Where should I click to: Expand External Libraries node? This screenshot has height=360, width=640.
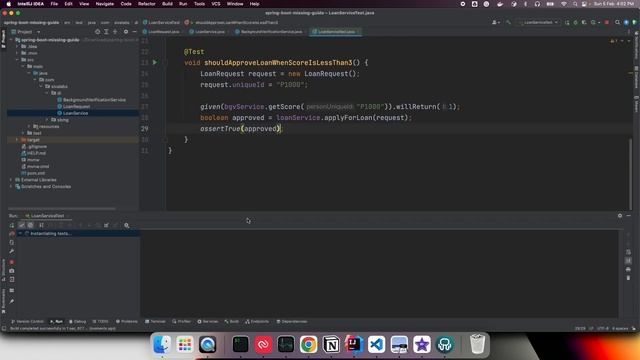point(11,180)
